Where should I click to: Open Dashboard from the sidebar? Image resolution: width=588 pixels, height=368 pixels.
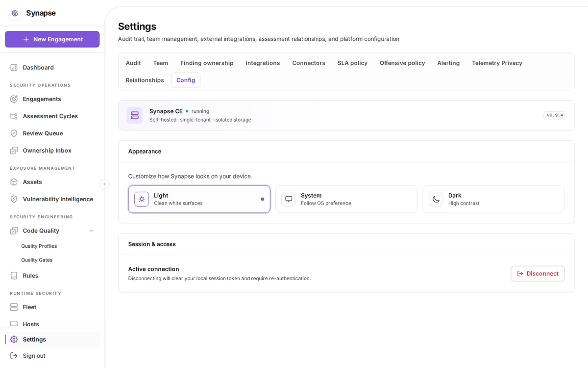click(x=52, y=67)
